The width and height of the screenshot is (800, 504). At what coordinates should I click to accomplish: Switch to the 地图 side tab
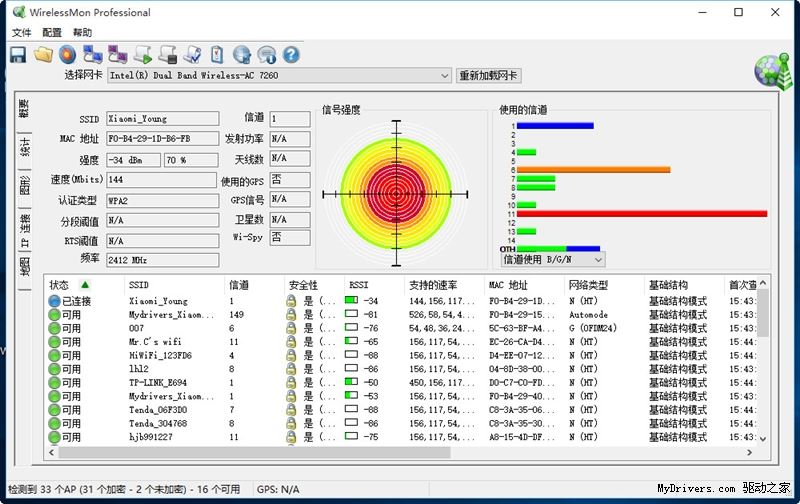[24, 267]
